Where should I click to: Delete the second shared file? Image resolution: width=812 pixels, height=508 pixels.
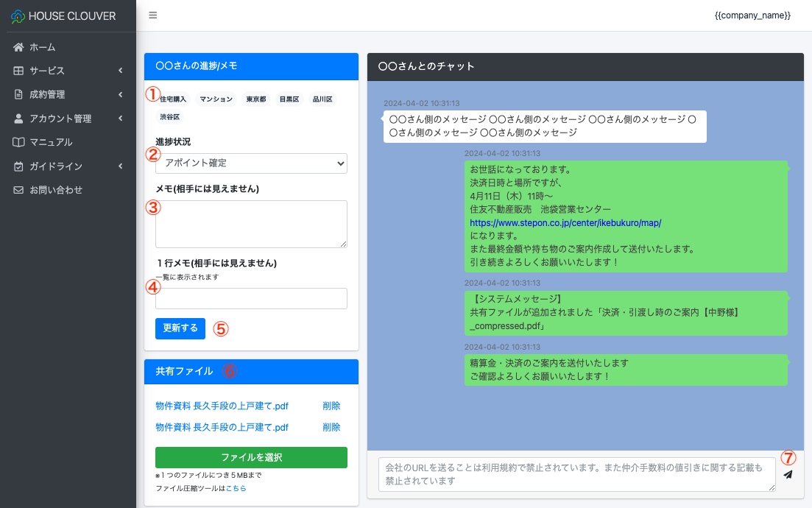(x=331, y=427)
